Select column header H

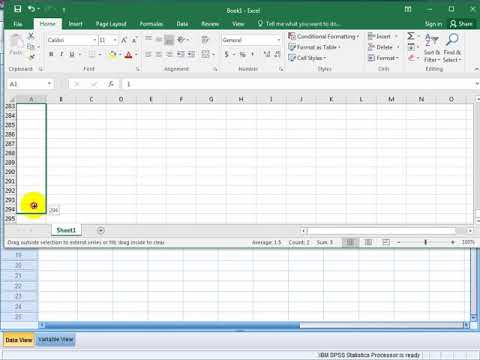tap(241, 99)
